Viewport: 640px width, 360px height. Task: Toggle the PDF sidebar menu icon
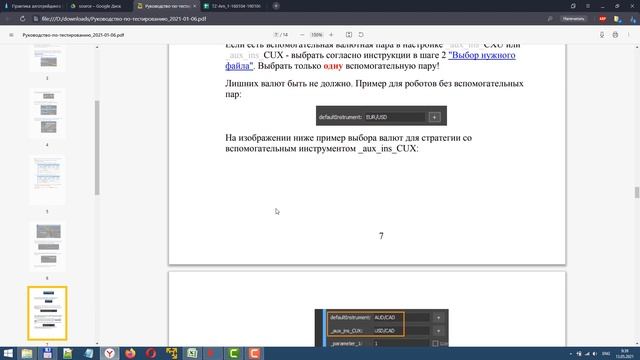tap(11, 35)
